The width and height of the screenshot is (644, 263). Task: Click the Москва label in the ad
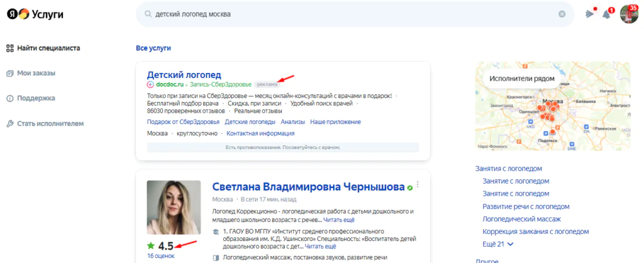[x=157, y=133]
